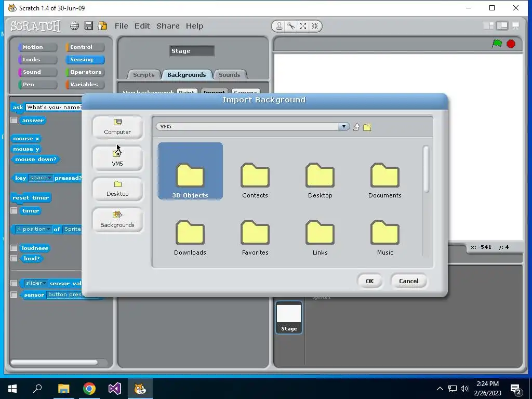Select the Documents folder

[x=385, y=180]
